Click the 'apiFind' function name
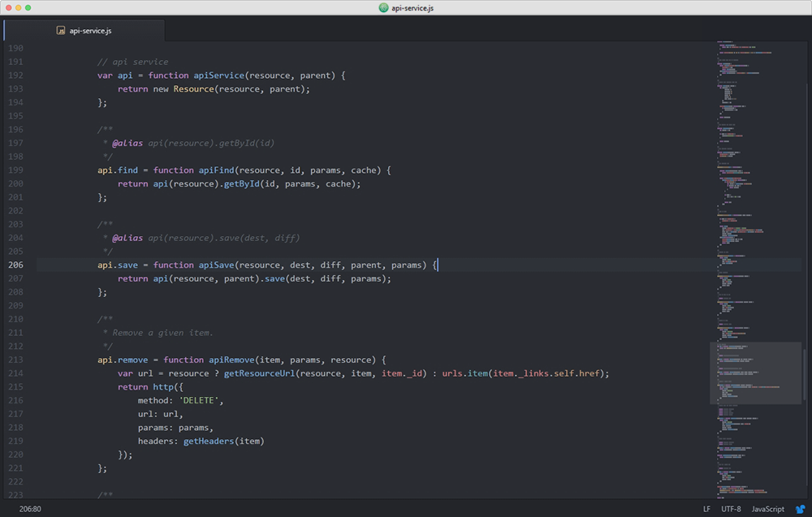Image resolution: width=812 pixels, height=517 pixels. pyautogui.click(x=217, y=170)
